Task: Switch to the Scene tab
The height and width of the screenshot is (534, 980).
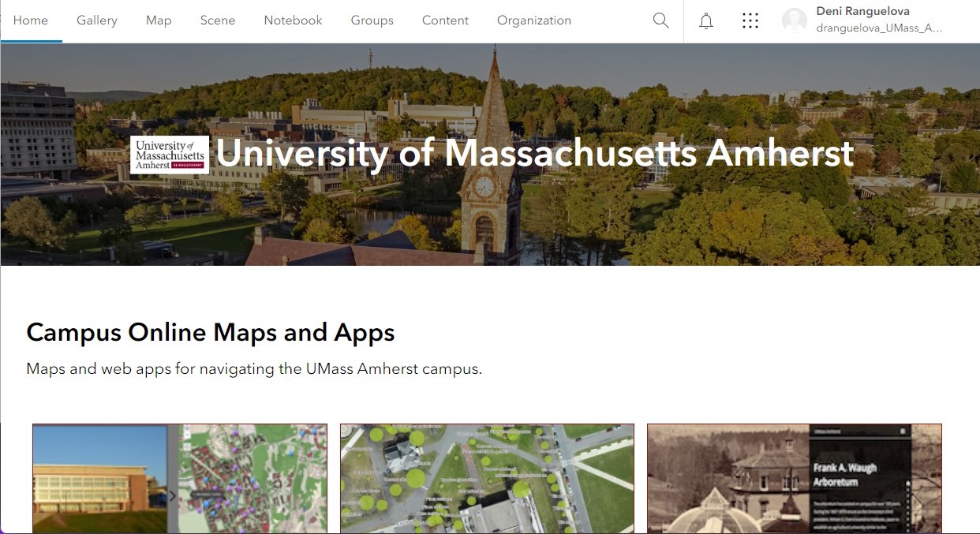Action: tap(218, 21)
